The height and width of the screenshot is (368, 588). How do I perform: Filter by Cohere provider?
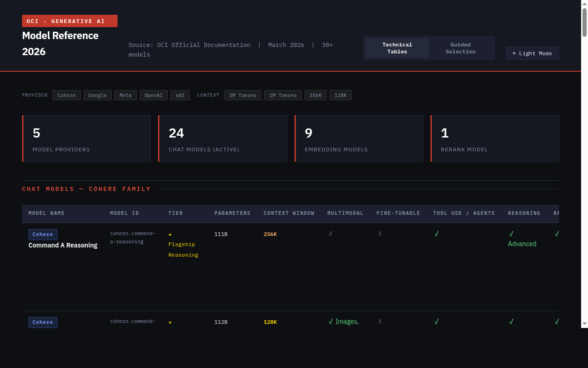67,95
